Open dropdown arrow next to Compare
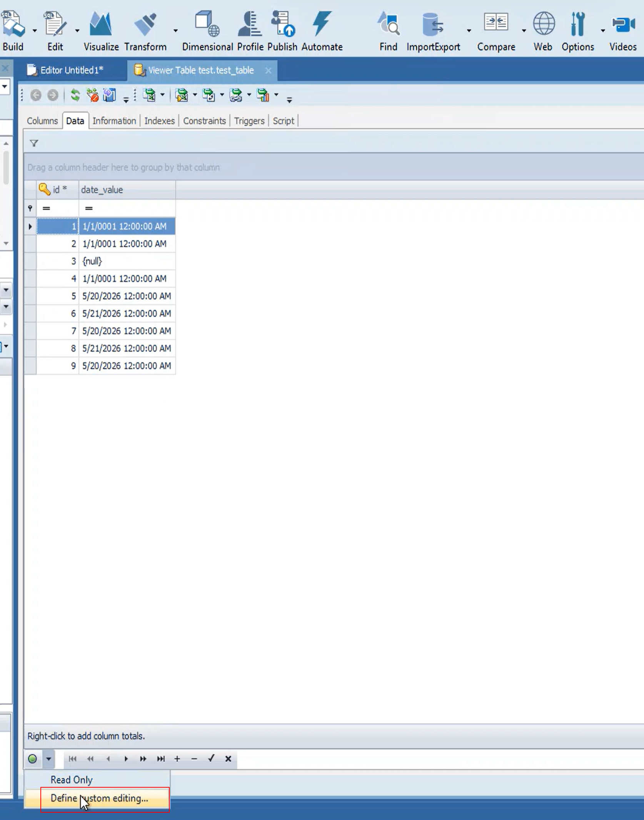 [524, 30]
